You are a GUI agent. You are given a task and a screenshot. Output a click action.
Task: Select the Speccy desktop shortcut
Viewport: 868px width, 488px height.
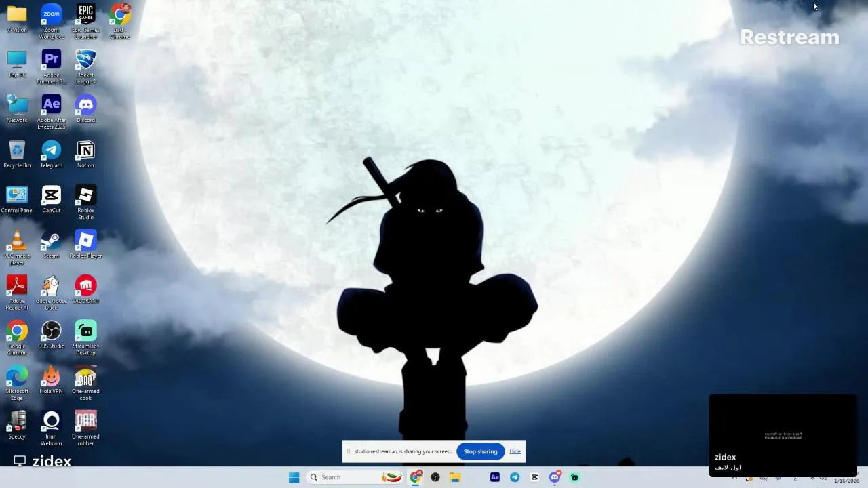pos(17,425)
